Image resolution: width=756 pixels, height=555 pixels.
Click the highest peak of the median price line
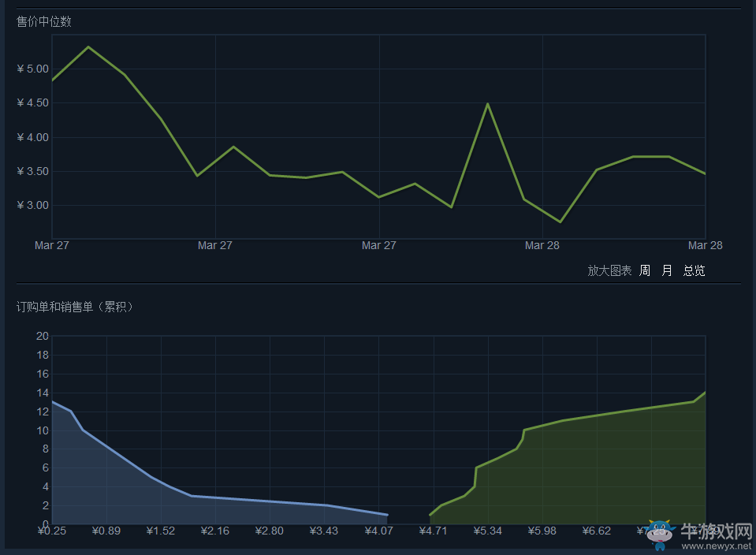point(88,47)
